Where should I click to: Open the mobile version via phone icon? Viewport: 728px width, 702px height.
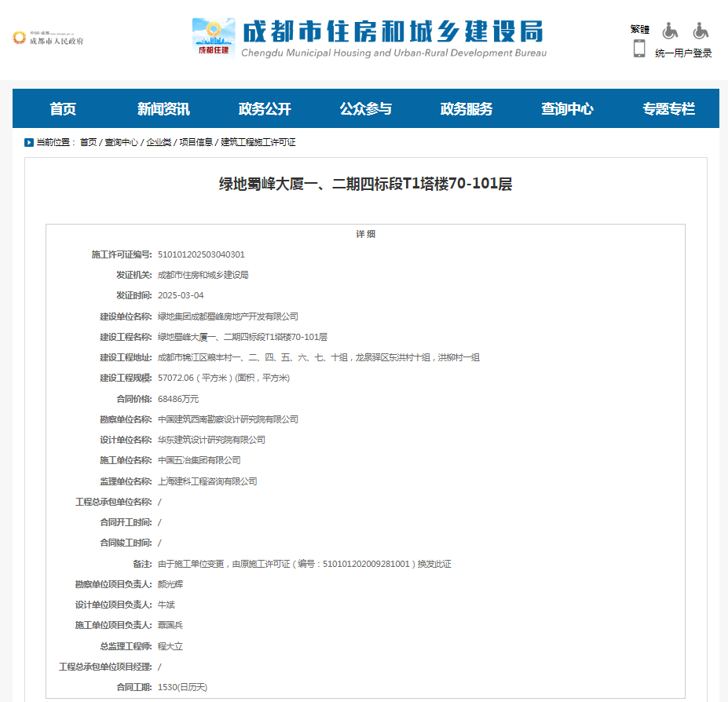(638, 49)
